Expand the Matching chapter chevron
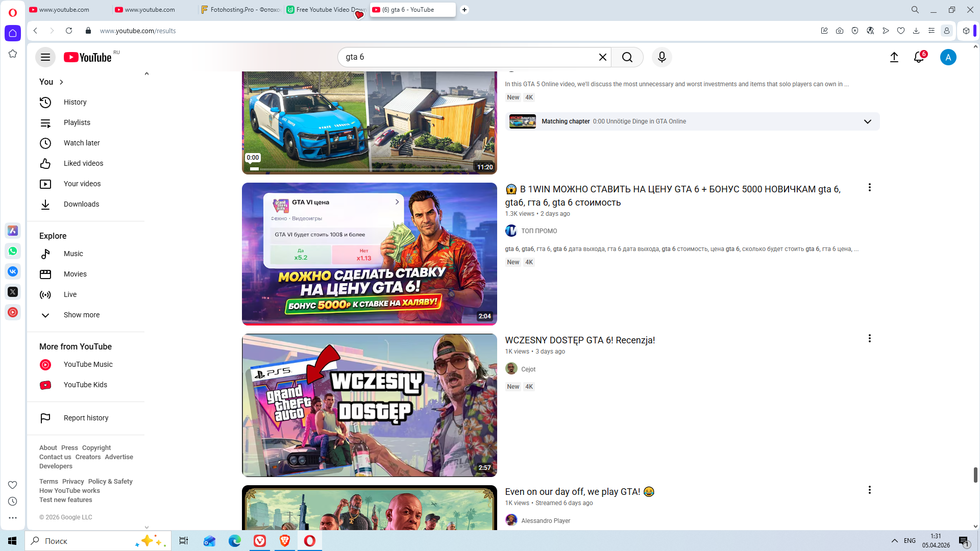 (867, 121)
